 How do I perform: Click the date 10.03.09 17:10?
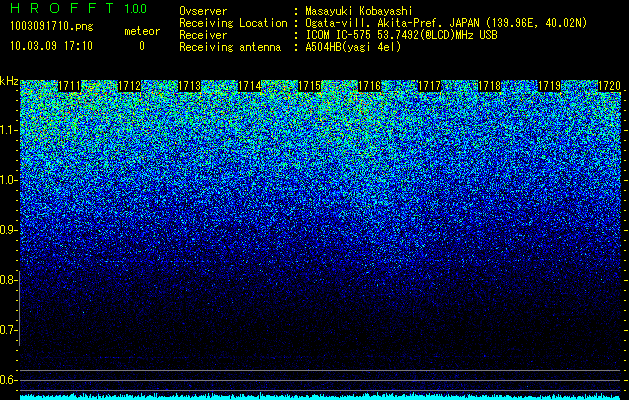[x=51, y=46]
